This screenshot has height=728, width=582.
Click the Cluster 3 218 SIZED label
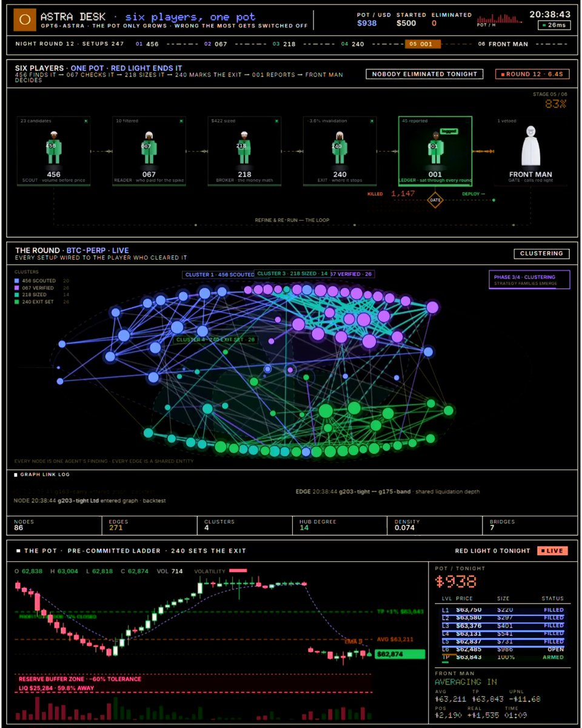pyautogui.click(x=293, y=274)
